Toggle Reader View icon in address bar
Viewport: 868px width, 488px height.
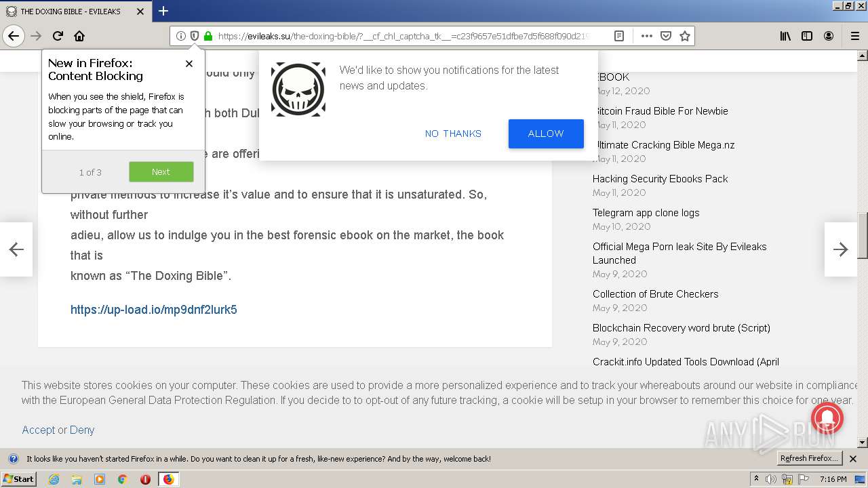pyautogui.click(x=619, y=36)
